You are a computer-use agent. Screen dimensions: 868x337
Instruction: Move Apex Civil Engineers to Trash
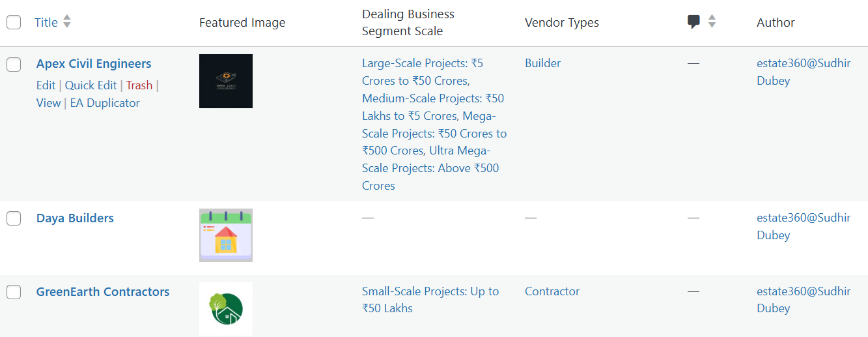coord(139,85)
